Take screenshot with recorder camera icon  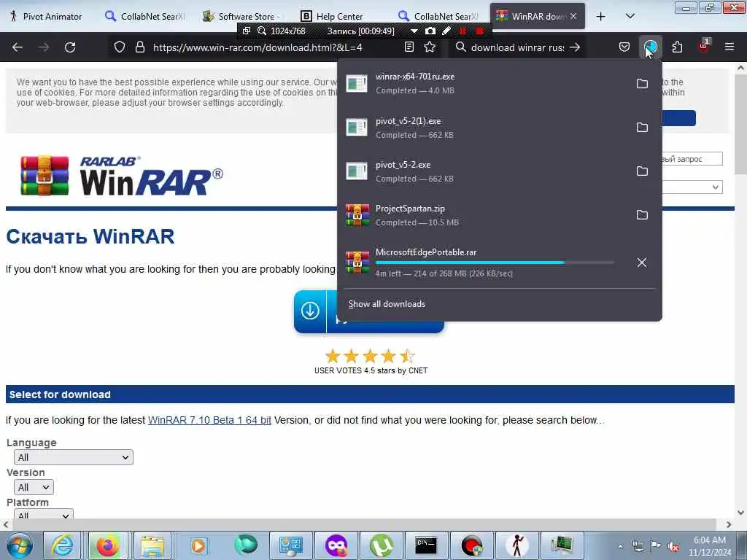pos(430,31)
